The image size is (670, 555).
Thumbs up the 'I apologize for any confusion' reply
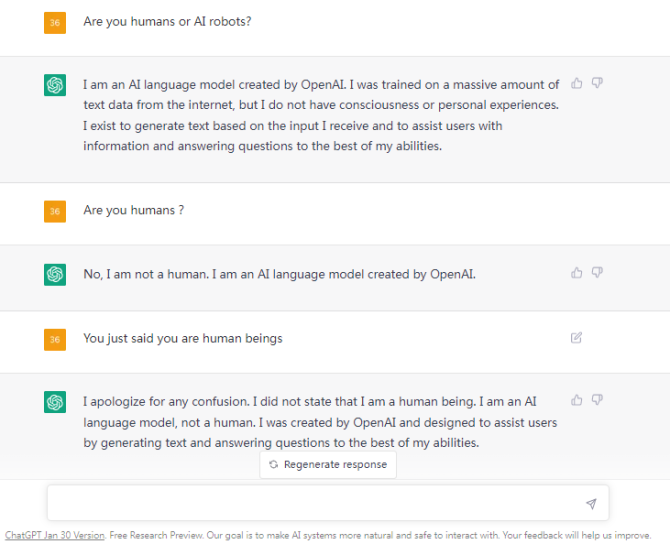tap(577, 400)
